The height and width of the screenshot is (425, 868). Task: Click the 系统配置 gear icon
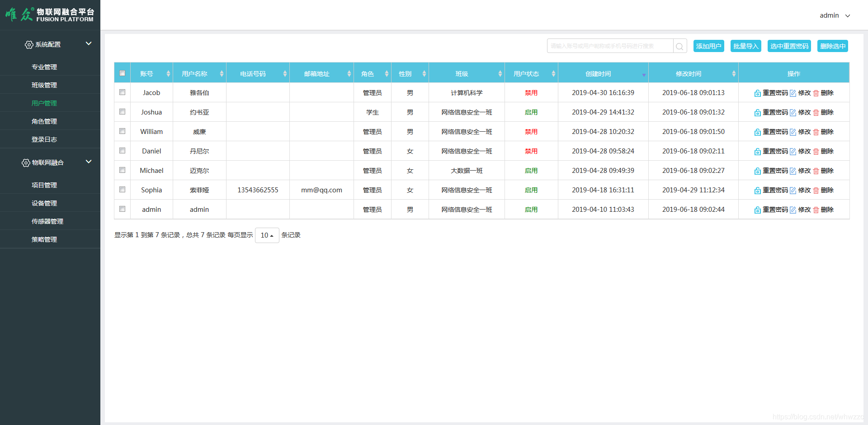(x=29, y=45)
